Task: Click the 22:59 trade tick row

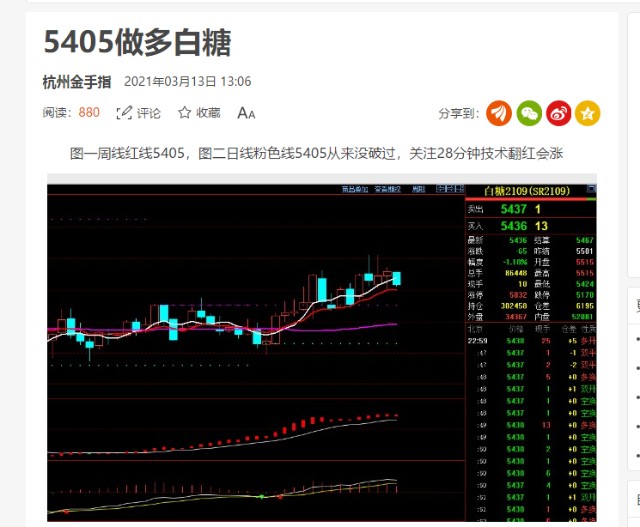Action: [x=530, y=341]
